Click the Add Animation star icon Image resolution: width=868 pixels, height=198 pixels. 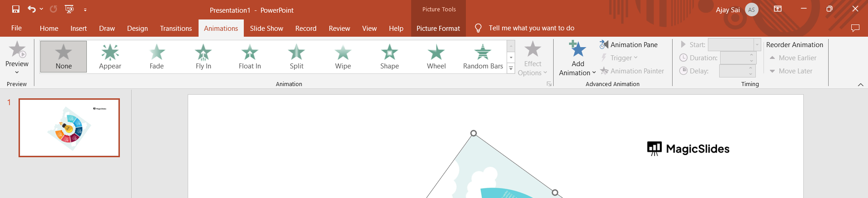[578, 50]
